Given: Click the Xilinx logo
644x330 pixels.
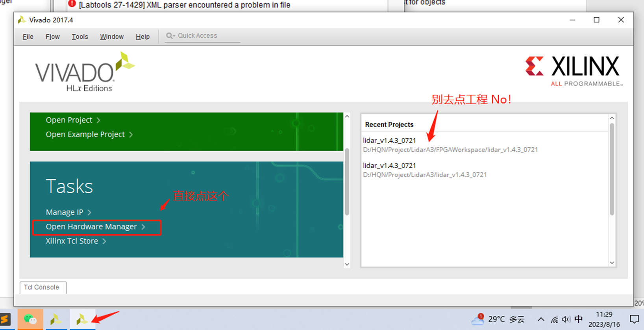Looking at the screenshot, I should (574, 71).
